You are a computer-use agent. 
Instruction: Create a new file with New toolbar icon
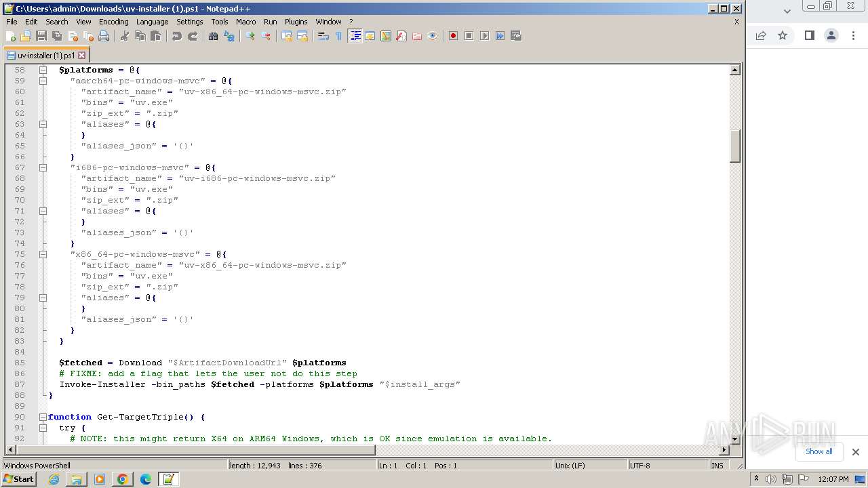pos(11,36)
